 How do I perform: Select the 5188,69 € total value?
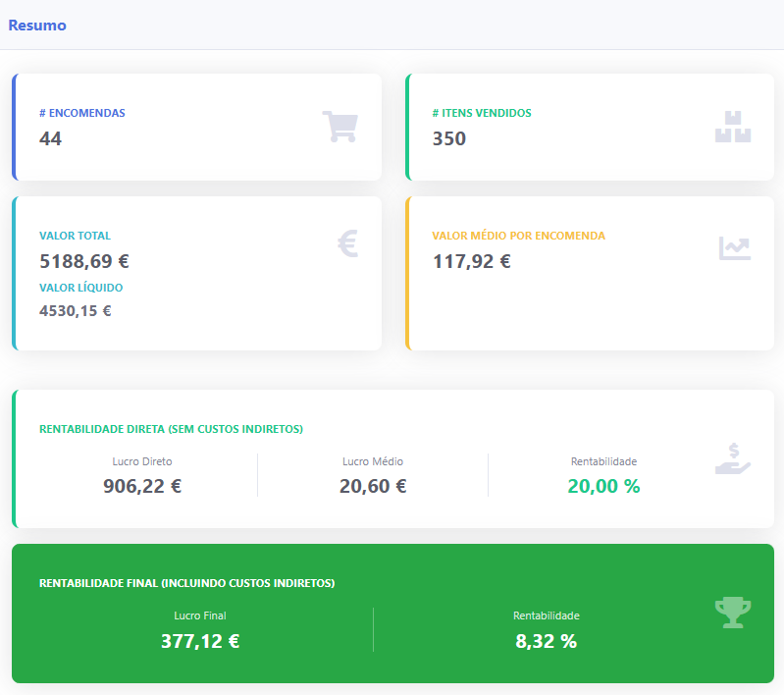84,261
